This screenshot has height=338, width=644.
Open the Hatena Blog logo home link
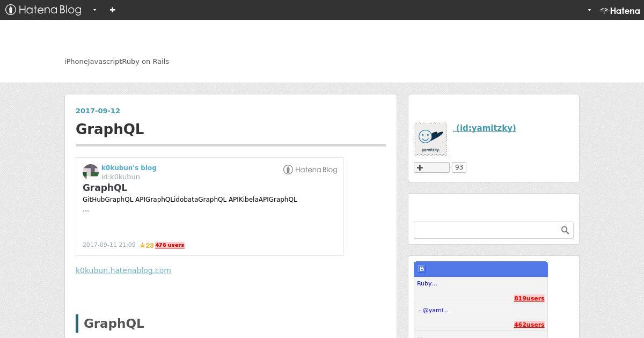[x=43, y=10]
